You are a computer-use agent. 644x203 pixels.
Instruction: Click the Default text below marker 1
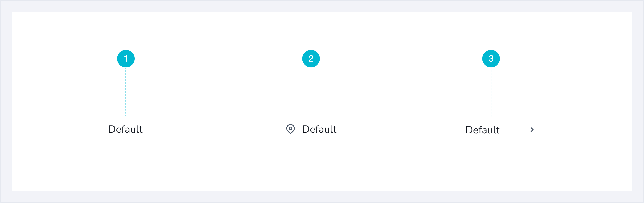tap(125, 129)
